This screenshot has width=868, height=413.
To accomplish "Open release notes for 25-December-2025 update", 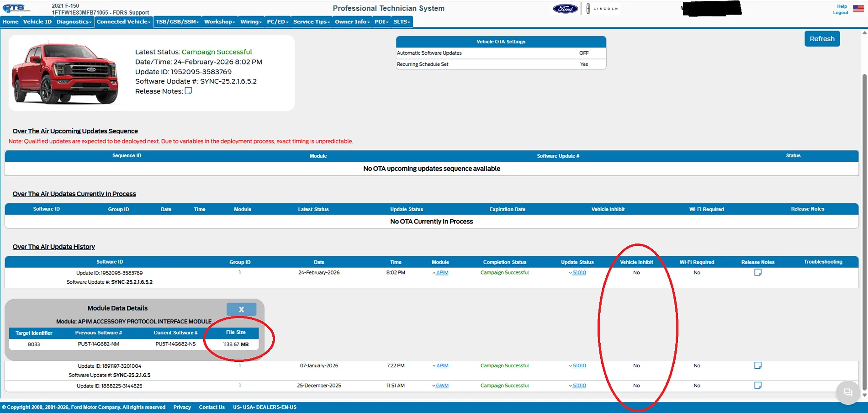I will click(x=758, y=386).
